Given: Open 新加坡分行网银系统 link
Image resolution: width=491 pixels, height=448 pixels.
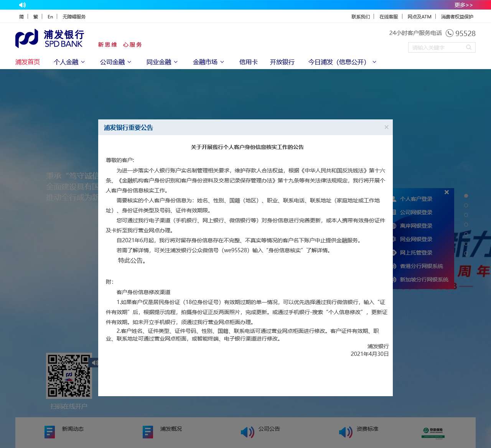Looking at the screenshot, I should [424, 279].
